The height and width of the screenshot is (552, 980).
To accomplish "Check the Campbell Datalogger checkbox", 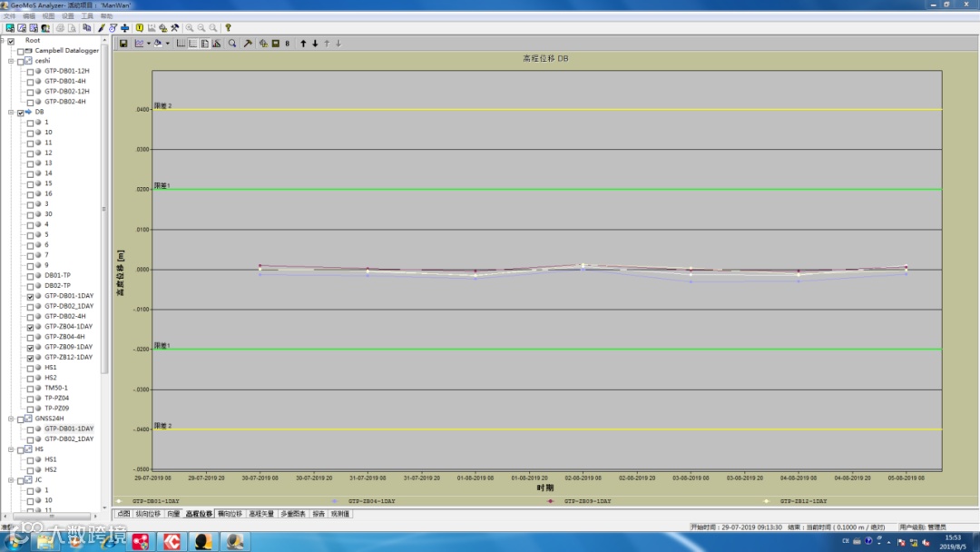I will click(x=20, y=51).
